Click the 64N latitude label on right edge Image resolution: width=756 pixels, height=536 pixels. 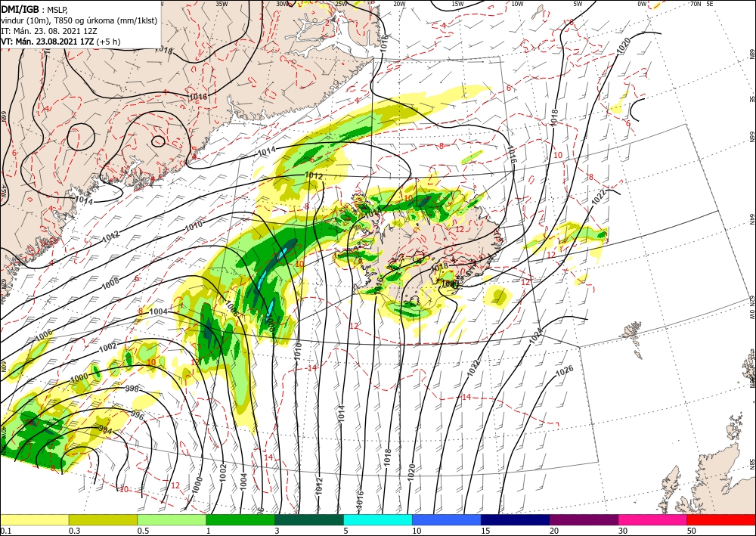click(x=752, y=219)
